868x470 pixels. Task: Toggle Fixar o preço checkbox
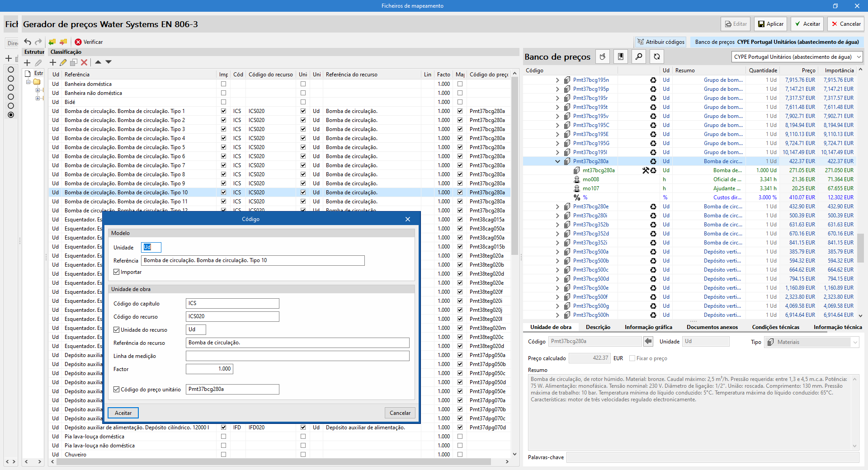[x=632, y=358]
